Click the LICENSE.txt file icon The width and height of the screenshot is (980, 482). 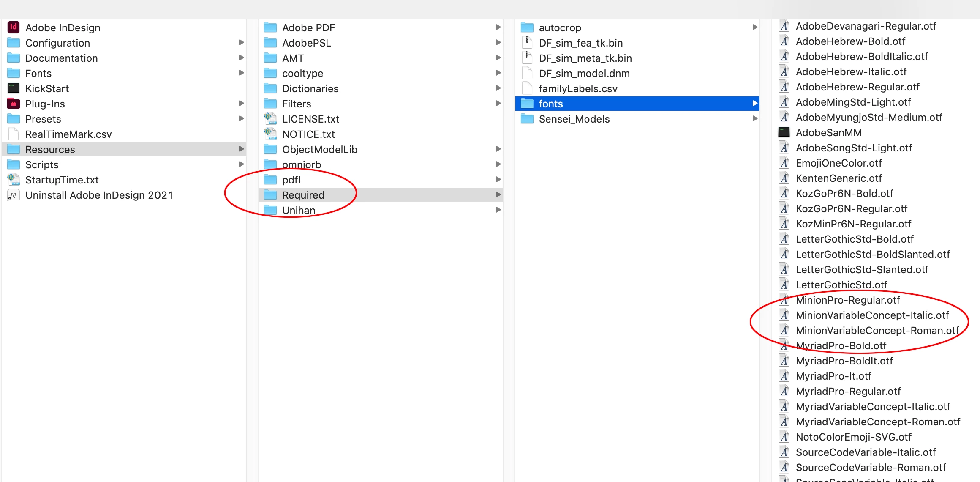[270, 119]
